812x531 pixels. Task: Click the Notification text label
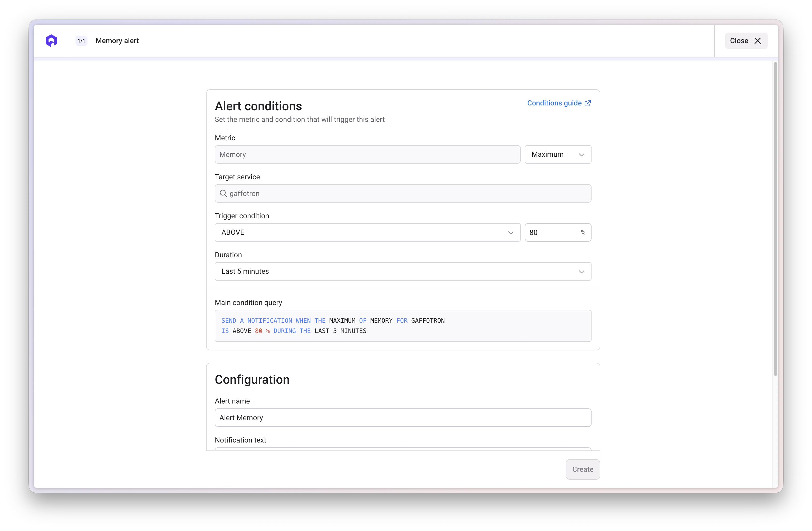pos(240,440)
